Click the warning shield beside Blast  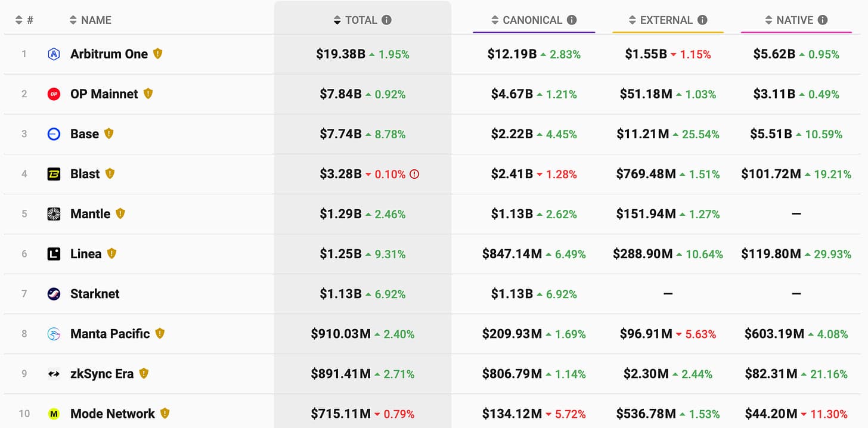[110, 173]
